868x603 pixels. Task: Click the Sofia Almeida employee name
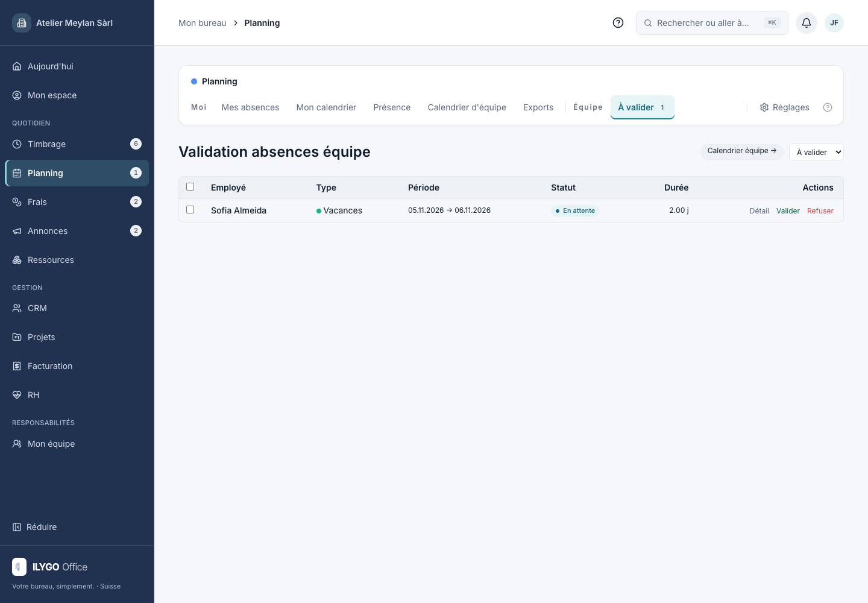pos(239,210)
